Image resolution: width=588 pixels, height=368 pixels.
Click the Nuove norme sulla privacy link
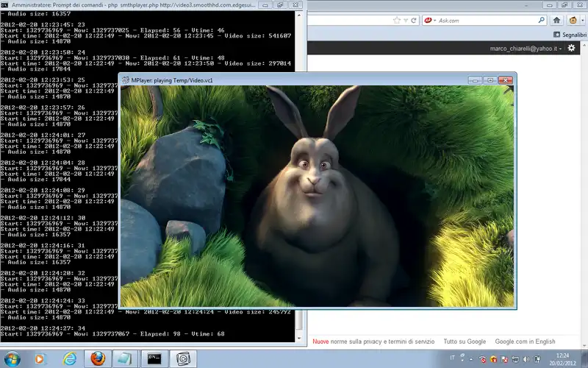pos(373,342)
